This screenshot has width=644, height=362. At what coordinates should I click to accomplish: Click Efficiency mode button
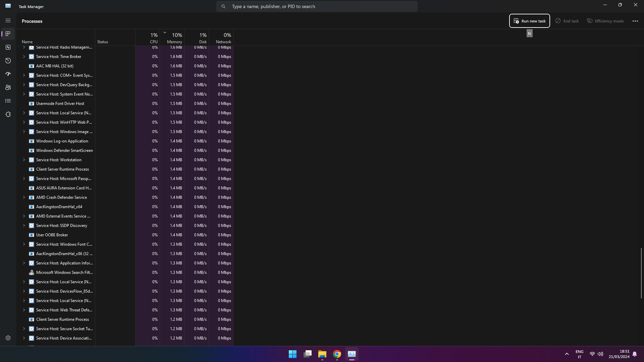tap(605, 21)
